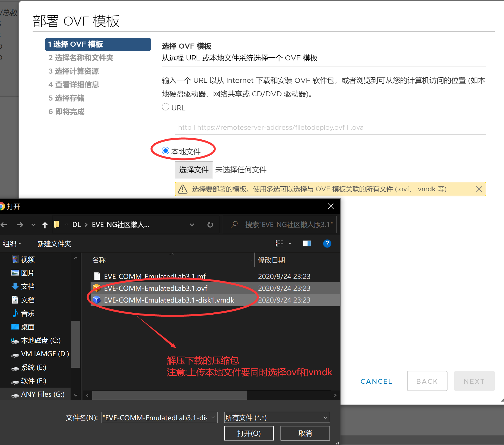The width and height of the screenshot is (504, 445).
Task: Select the 本地文件 radio option
Action: click(x=166, y=151)
